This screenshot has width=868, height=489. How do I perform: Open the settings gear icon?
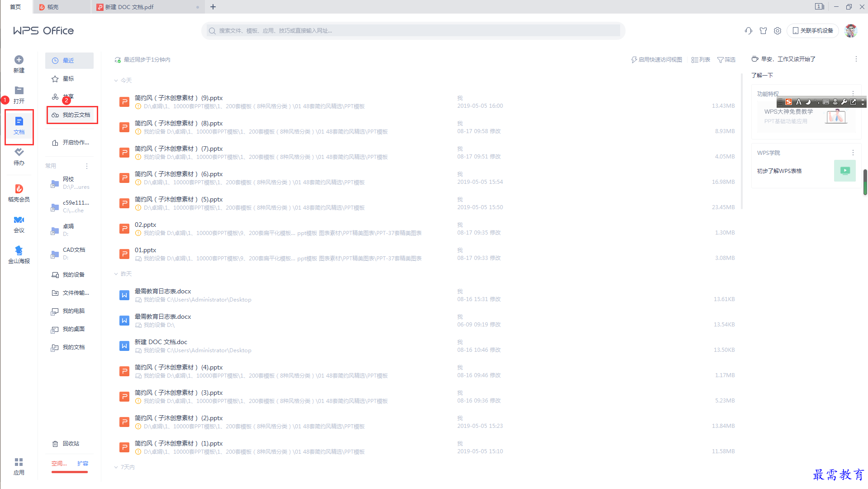tap(778, 31)
